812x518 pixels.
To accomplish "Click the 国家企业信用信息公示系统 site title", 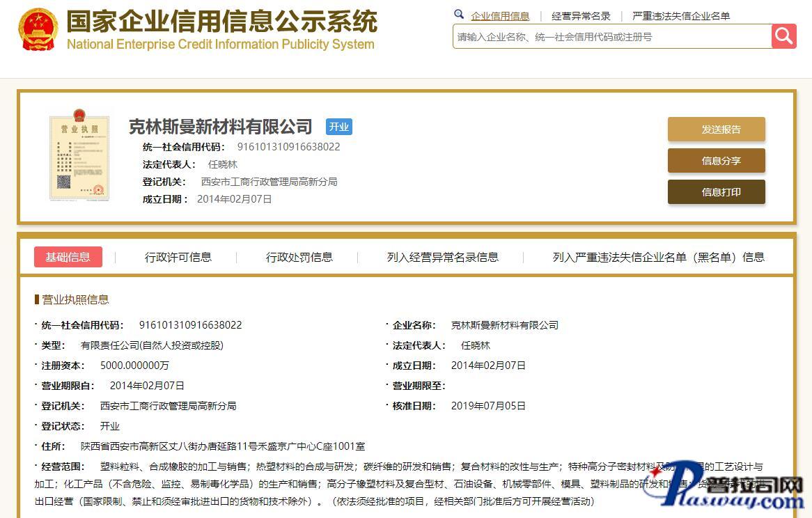I will point(221,22).
